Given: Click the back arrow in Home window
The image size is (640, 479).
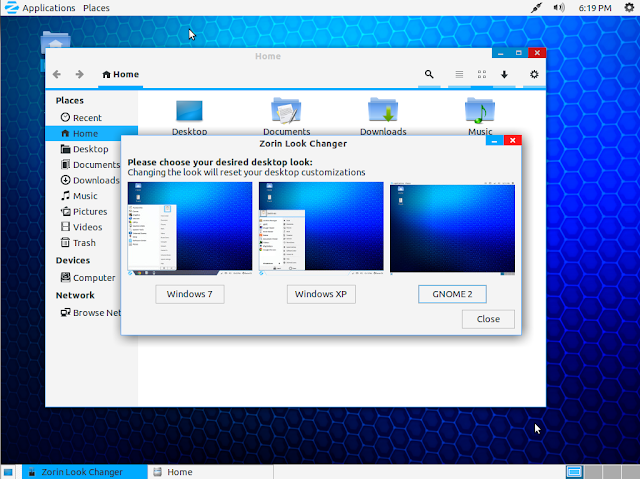Looking at the screenshot, I should coord(57,74).
